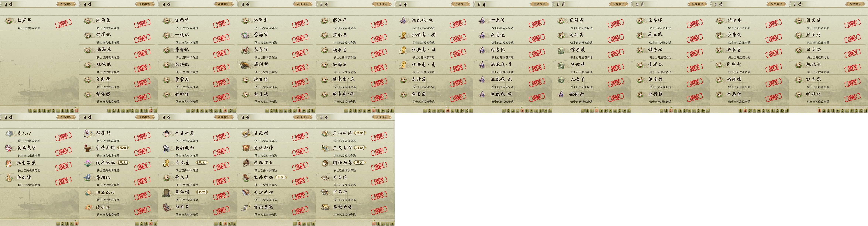Click 奇遇信息 button above 度人心 list

[x=66, y=117]
